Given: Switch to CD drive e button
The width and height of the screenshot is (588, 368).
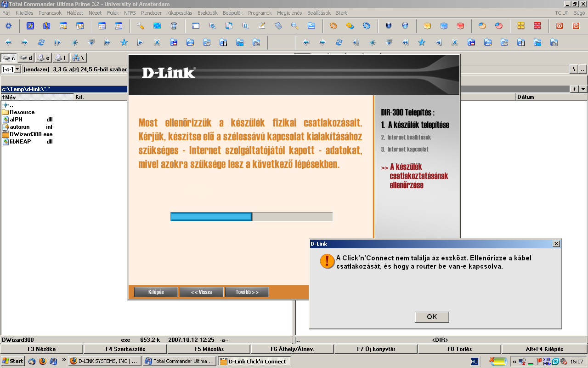Looking at the screenshot, I should tap(44, 58).
